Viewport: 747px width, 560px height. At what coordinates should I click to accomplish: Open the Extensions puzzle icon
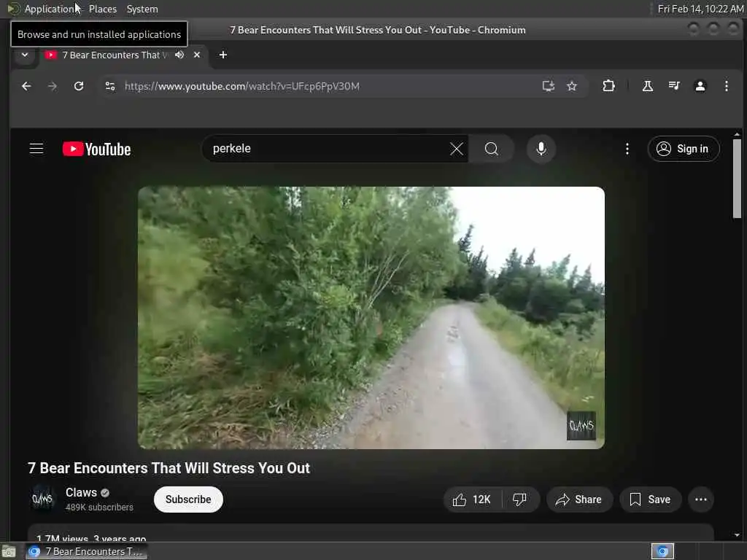[608, 86]
